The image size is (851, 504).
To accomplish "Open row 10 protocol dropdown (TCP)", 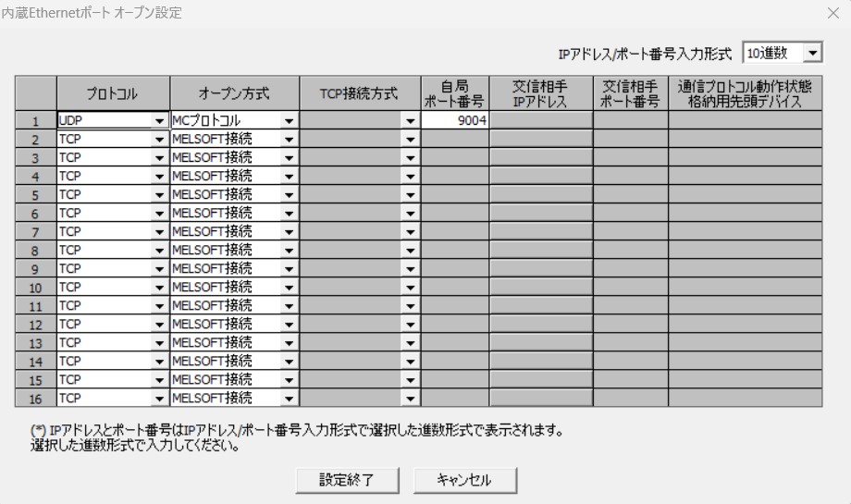I will coord(113,287).
